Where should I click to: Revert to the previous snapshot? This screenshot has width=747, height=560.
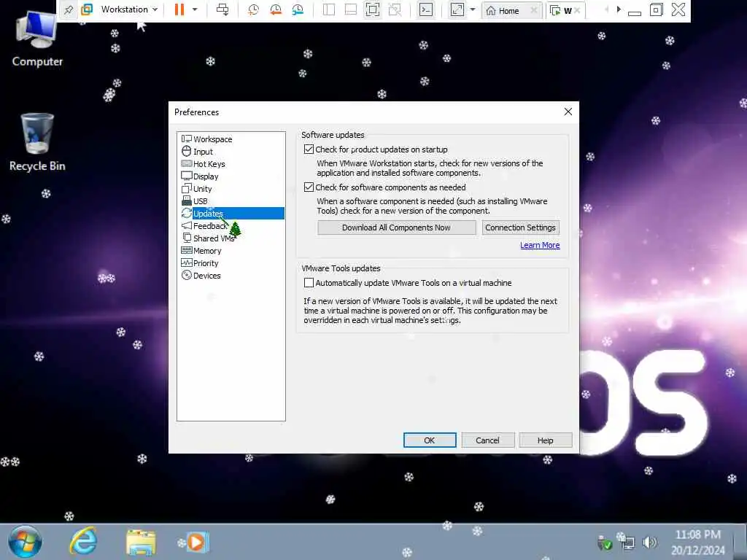pyautogui.click(x=275, y=9)
